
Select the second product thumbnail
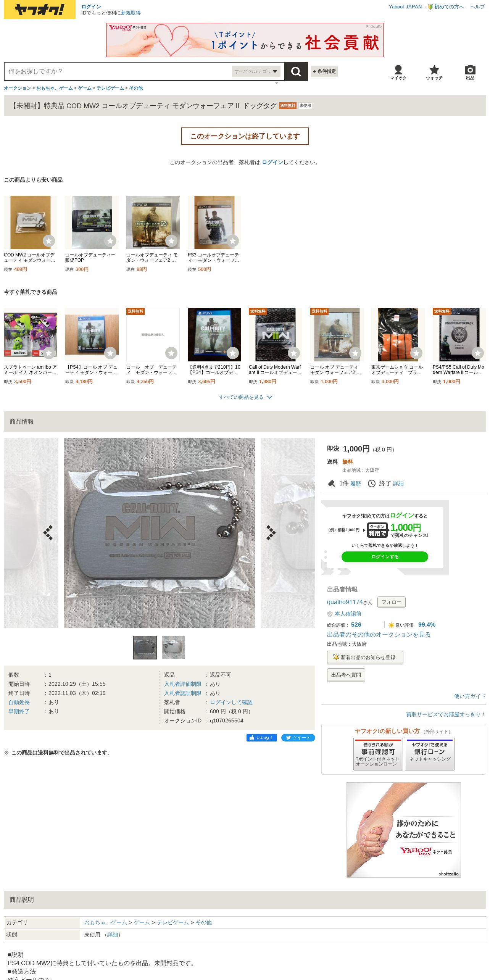(x=173, y=648)
